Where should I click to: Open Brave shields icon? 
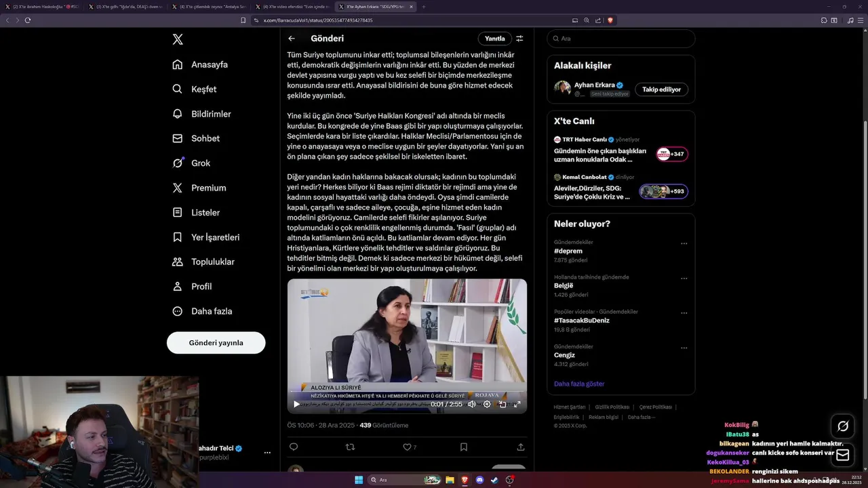click(610, 20)
